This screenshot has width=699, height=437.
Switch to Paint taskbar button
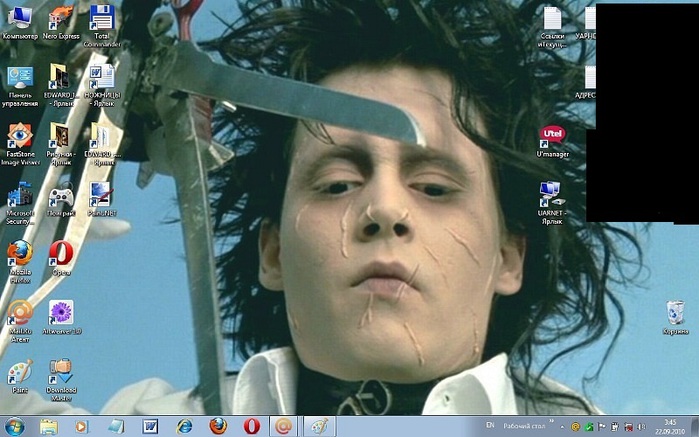[319, 427]
